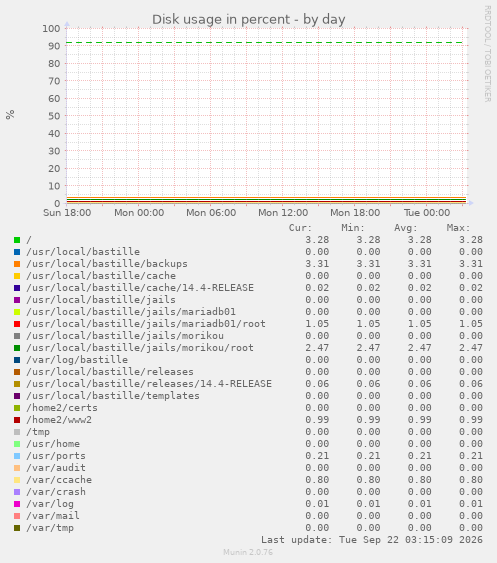Click the % y-axis unit label
Screen dimensions: 497x563
pos(10,115)
